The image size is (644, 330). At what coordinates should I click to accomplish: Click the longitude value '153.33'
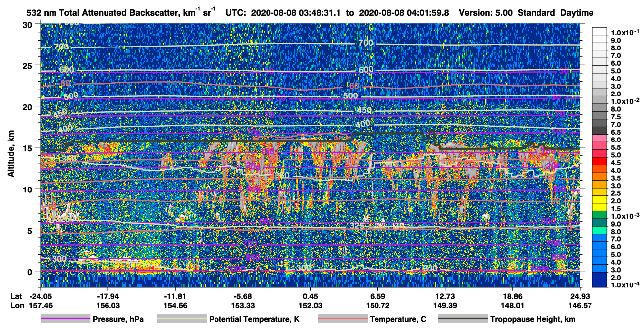(x=243, y=306)
